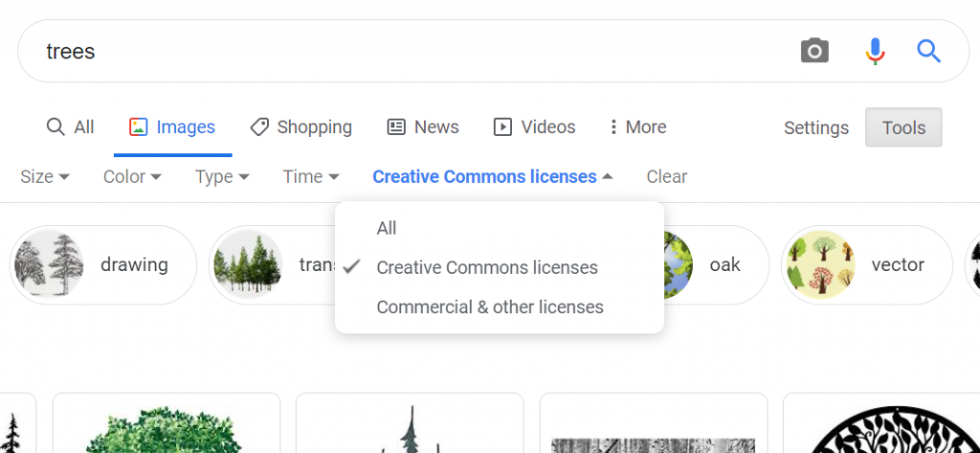Open the dark pine silhouette image result
The image size is (980, 453).
click(x=410, y=423)
